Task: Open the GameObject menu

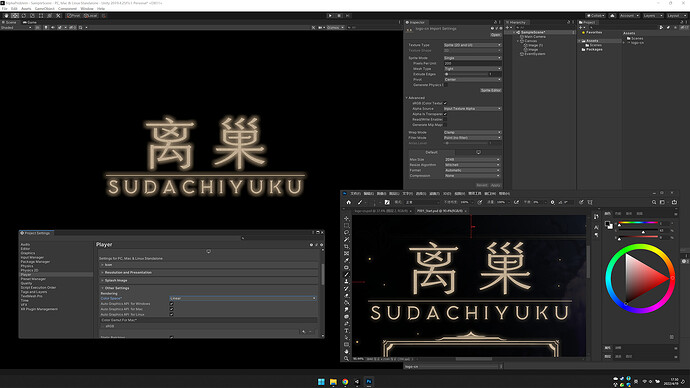Action: [x=44, y=8]
